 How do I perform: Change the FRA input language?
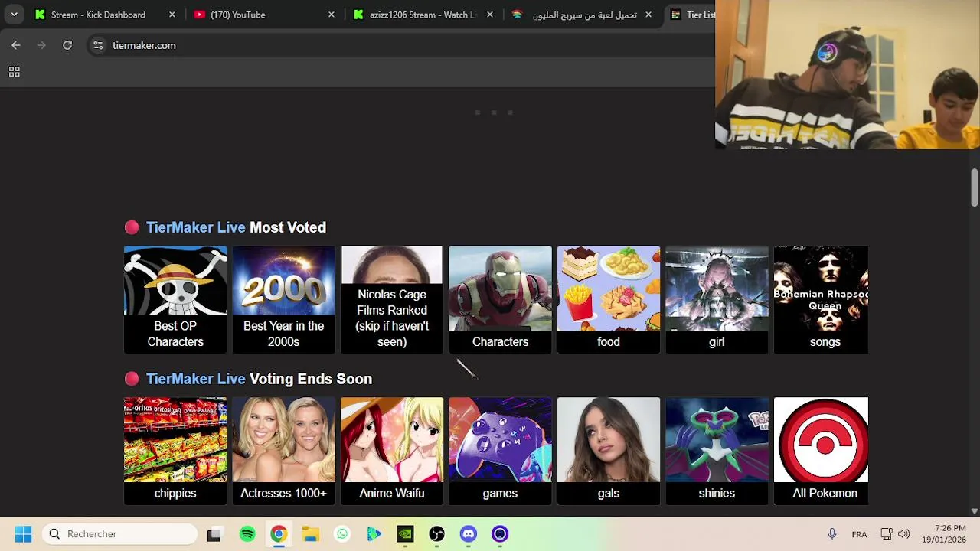(x=859, y=534)
